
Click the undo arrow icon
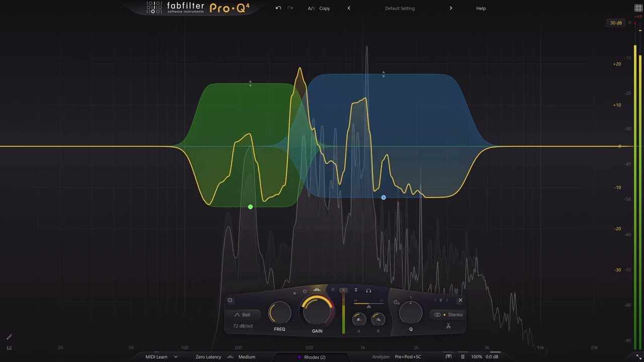pos(278,8)
